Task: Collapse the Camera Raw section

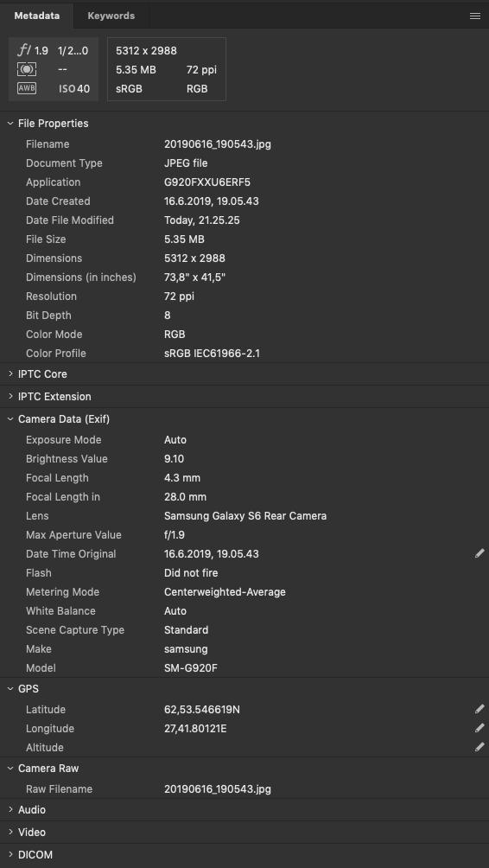Action: (10, 769)
